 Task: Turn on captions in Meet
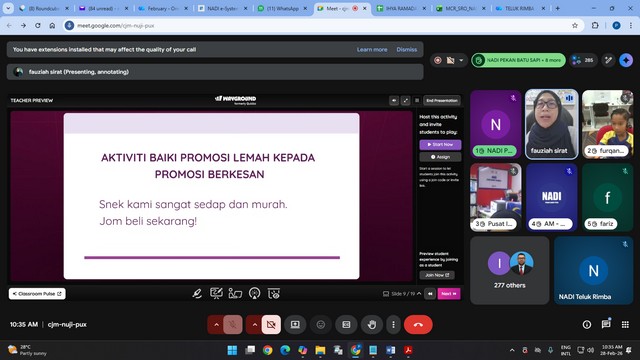[346, 324]
